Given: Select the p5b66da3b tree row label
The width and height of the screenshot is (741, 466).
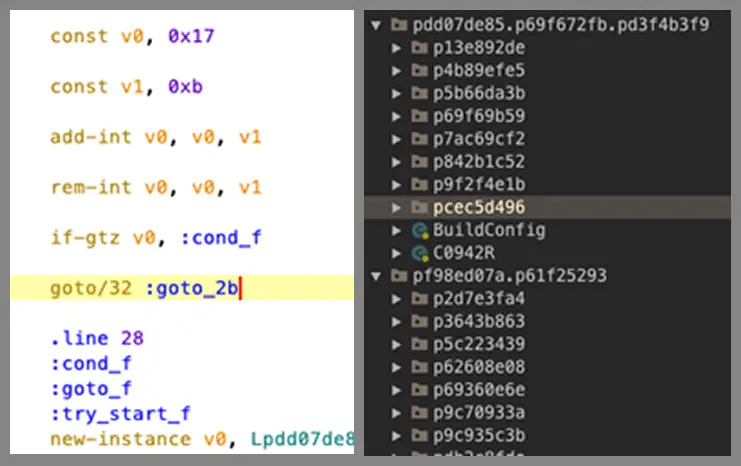Looking at the screenshot, I should tap(479, 93).
